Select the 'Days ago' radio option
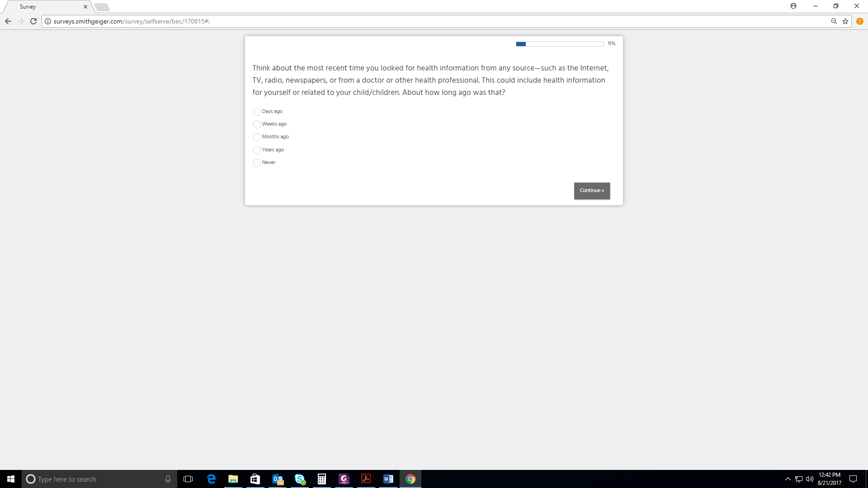 (257, 112)
